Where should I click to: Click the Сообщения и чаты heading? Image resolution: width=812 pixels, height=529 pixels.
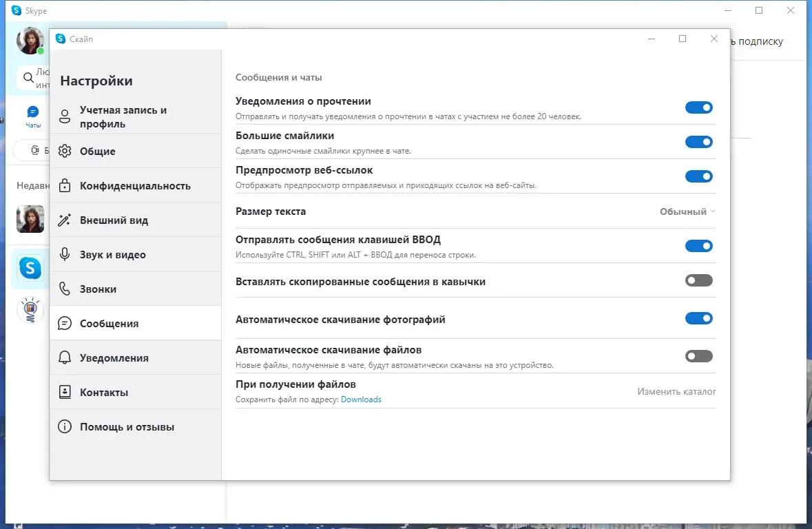tap(279, 77)
